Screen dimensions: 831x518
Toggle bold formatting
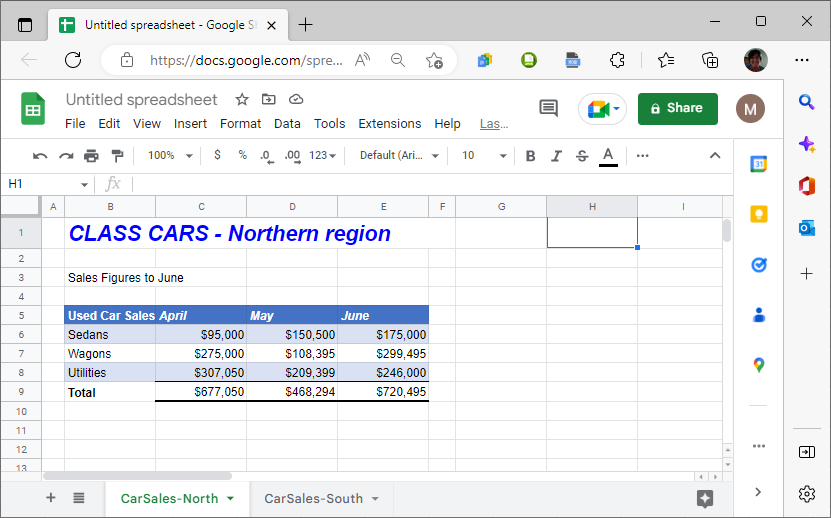530,156
